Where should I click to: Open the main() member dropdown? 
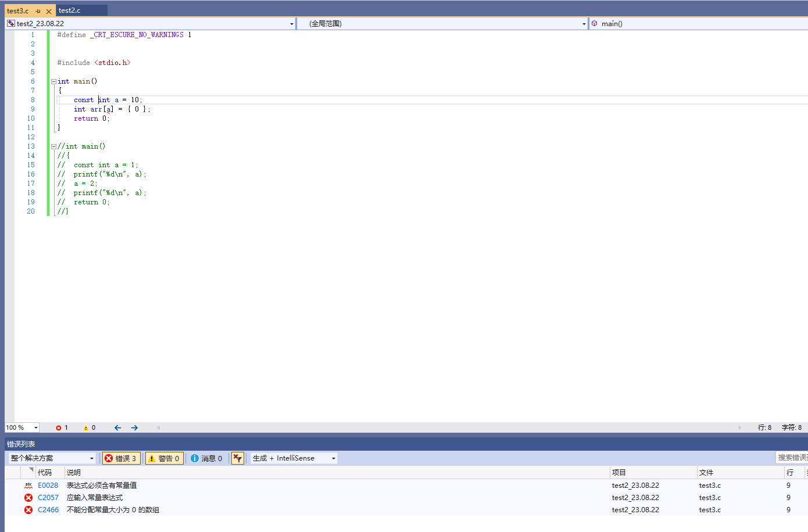(698, 24)
